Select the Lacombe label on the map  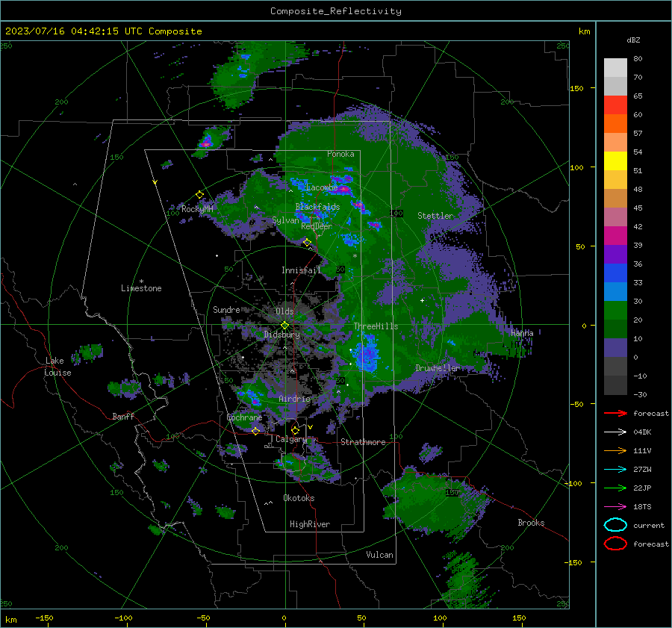[x=321, y=187]
